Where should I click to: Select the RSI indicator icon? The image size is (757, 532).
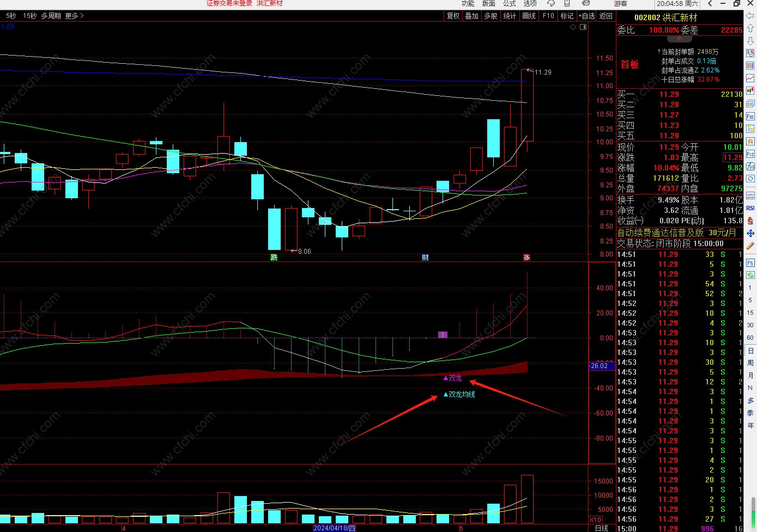[750, 207]
